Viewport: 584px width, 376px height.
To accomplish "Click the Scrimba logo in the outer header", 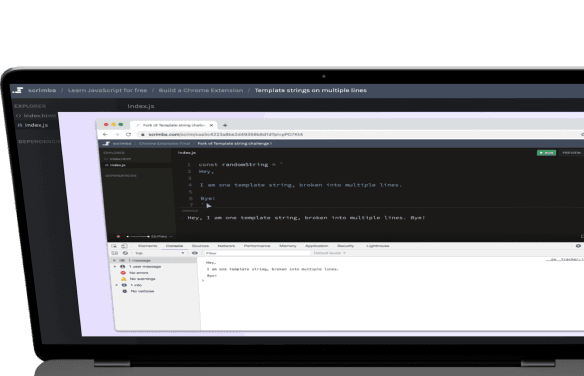I will point(18,90).
